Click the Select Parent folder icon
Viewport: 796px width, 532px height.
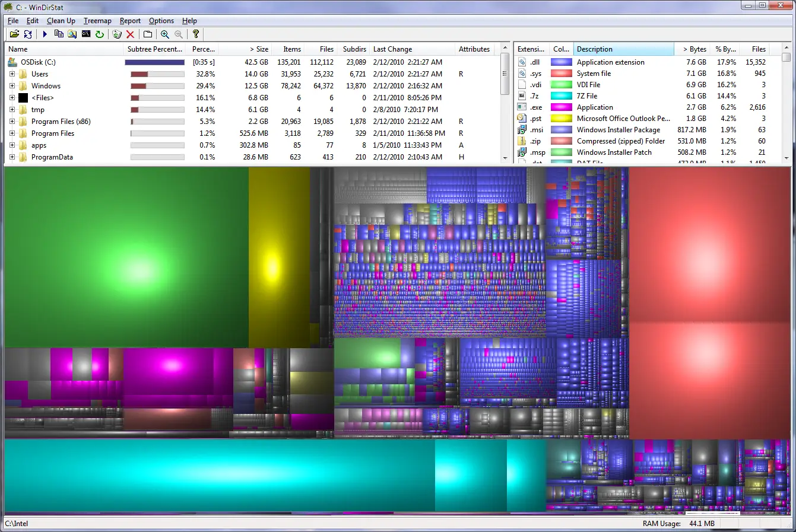148,34
